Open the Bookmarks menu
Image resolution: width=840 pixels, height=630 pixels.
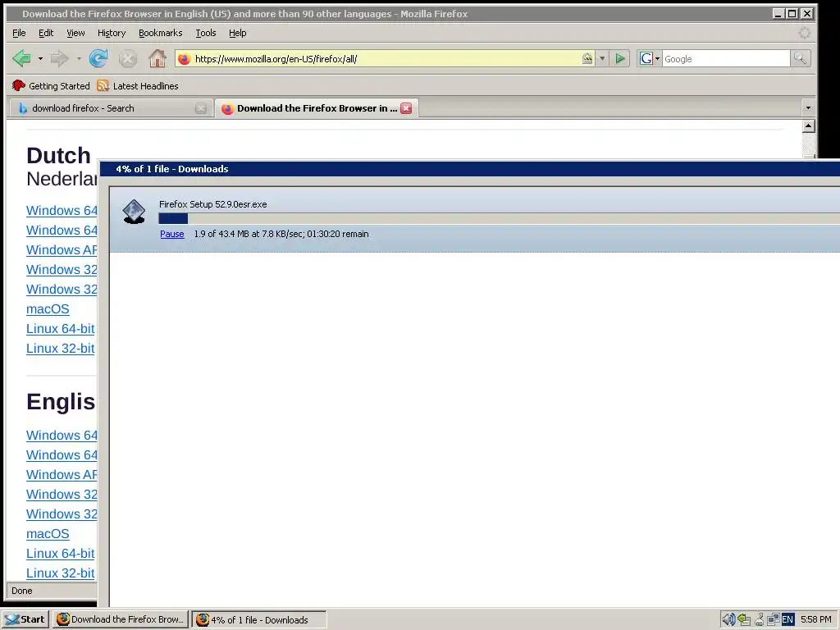coord(160,33)
